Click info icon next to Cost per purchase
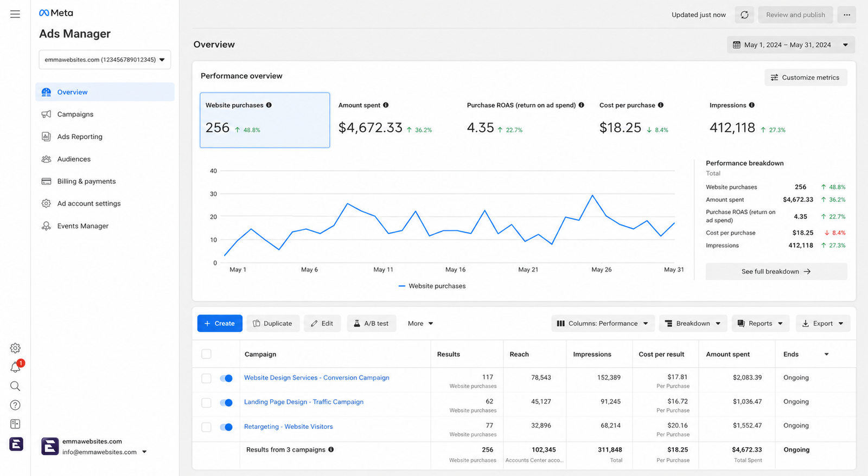The height and width of the screenshot is (476, 868). 661,105
